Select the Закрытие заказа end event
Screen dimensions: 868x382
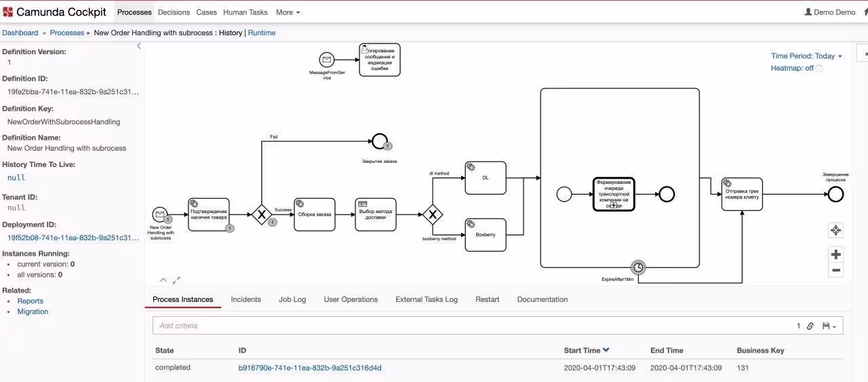click(380, 141)
